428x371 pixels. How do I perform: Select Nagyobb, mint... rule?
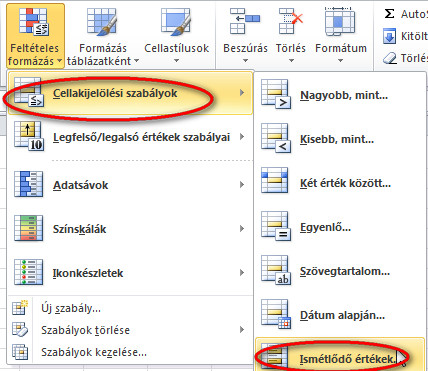tap(340, 95)
